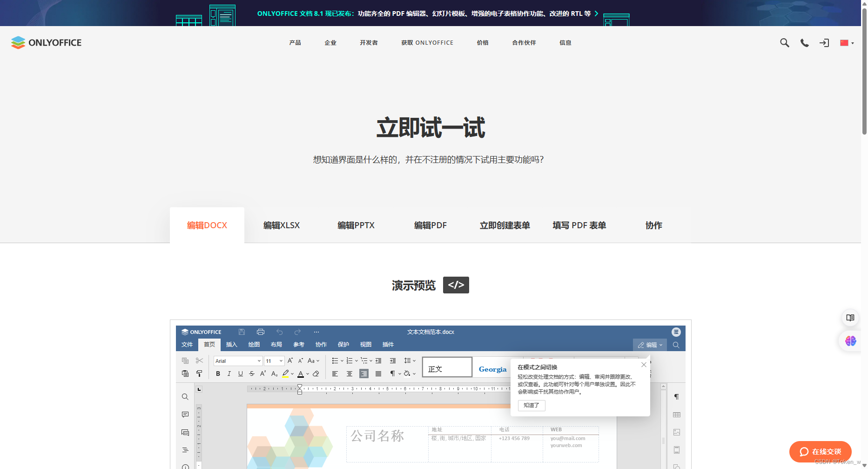Open the editor Comments sidebar icon
Viewport: 868px width, 469px height.
[185, 415]
